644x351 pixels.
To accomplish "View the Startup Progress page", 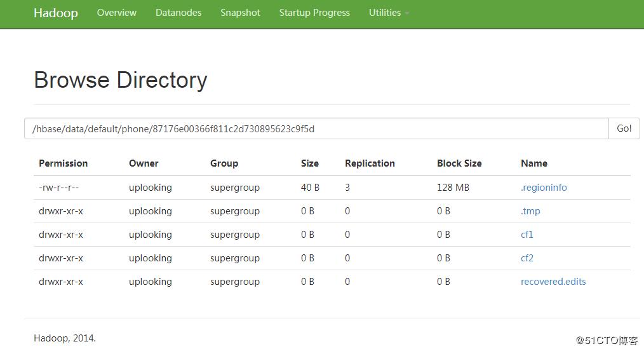I will coord(314,13).
